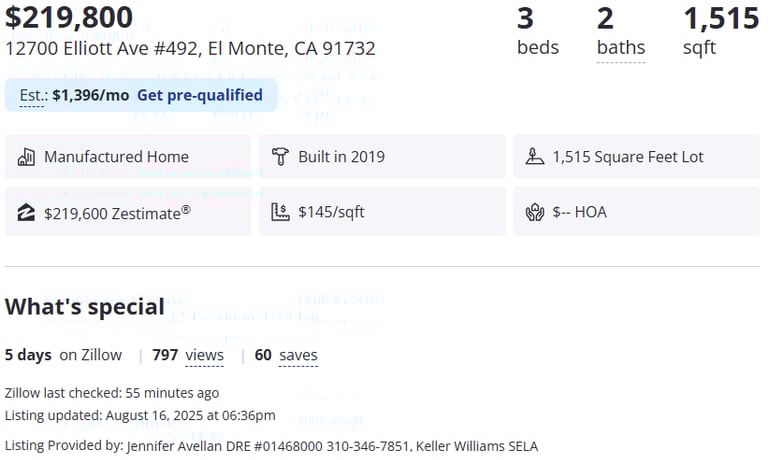The image size is (768, 460).
Task: Click the Jennifer Avellan listing agent line
Action: click(x=271, y=446)
